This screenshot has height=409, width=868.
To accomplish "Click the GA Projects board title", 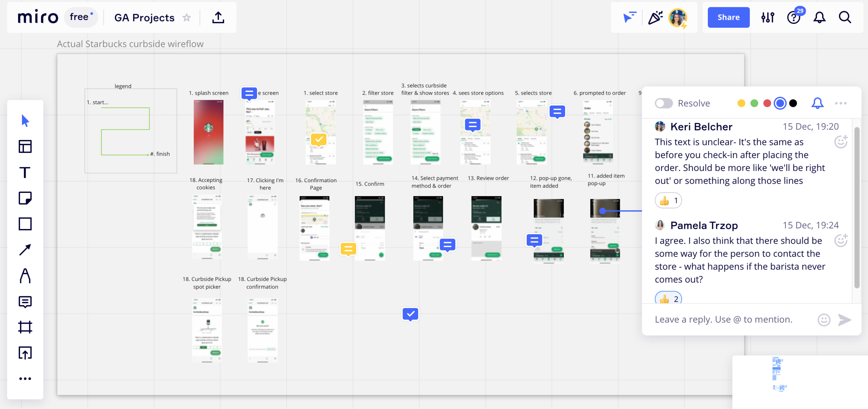I will click(144, 17).
